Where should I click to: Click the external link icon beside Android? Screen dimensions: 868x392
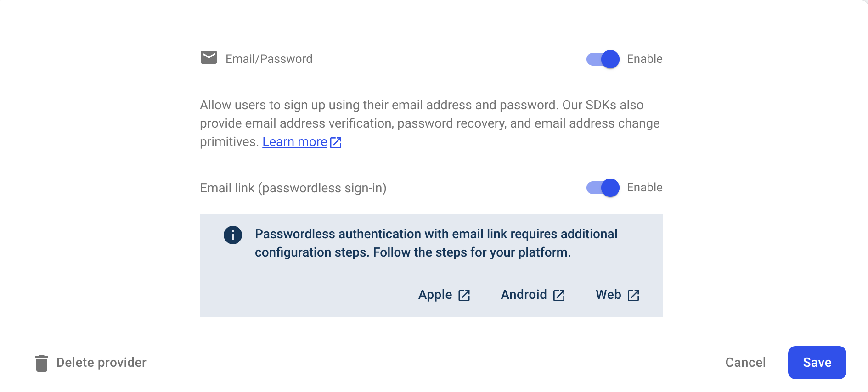pos(559,296)
